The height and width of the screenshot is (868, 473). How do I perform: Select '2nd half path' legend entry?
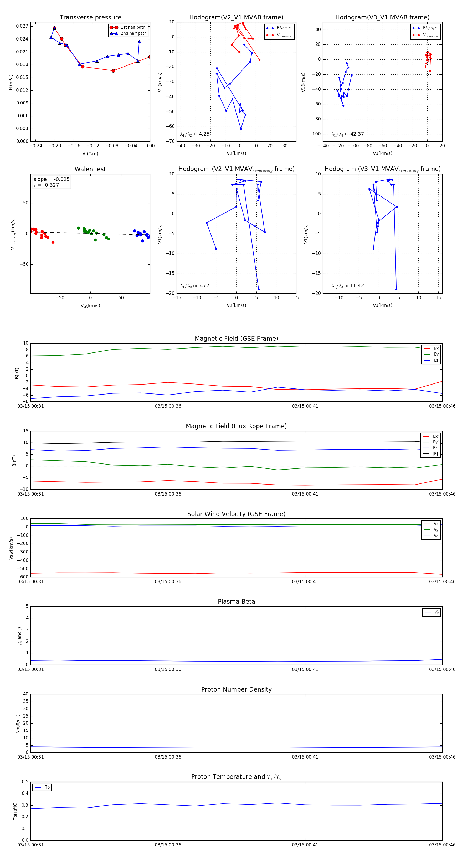pyautogui.click(x=128, y=33)
